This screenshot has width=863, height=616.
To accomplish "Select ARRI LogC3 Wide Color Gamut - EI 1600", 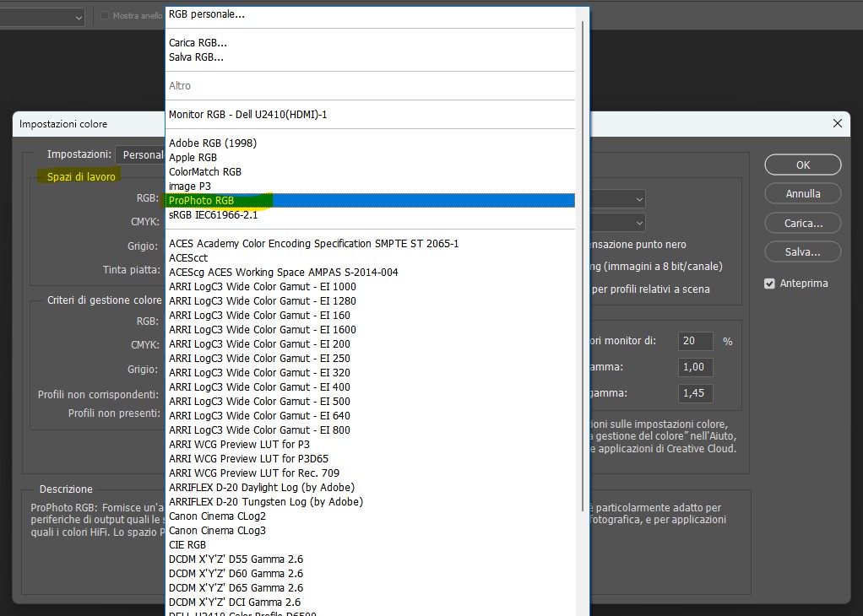I will point(370,329).
